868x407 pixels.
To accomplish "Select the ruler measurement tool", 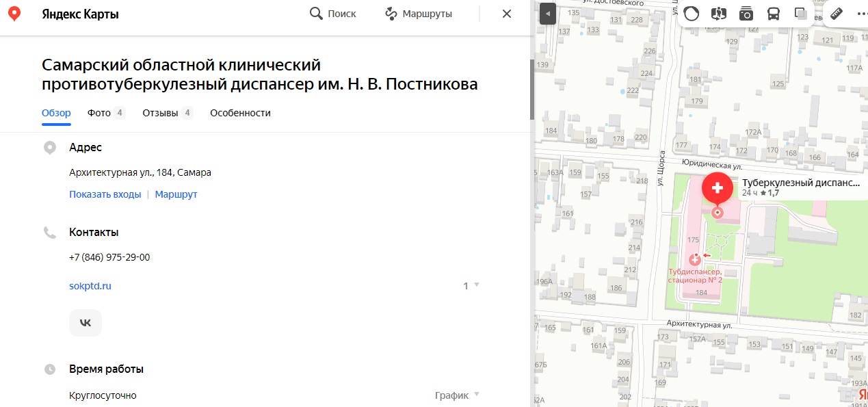I will pos(836,14).
